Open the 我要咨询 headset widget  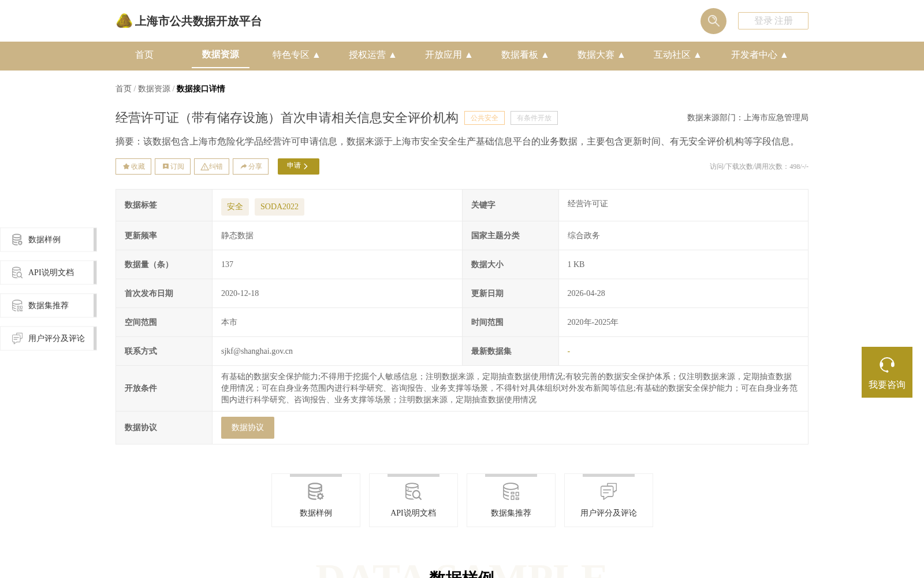click(887, 372)
